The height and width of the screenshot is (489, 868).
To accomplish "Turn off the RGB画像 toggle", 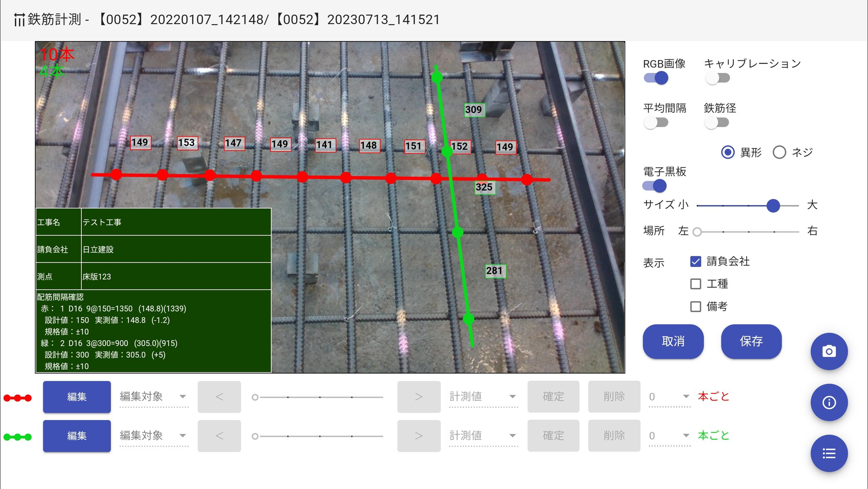I will pyautogui.click(x=656, y=78).
